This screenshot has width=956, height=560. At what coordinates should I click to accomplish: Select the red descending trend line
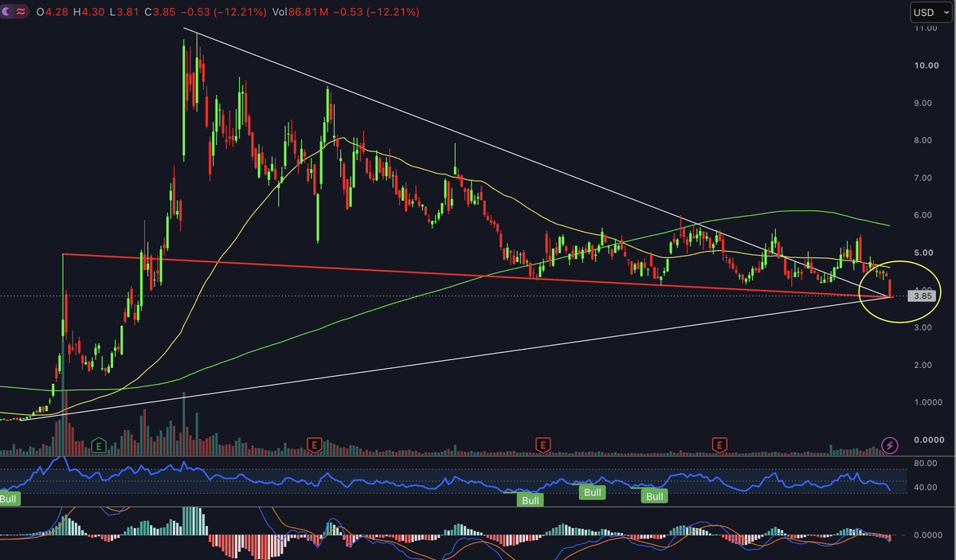[478, 276]
